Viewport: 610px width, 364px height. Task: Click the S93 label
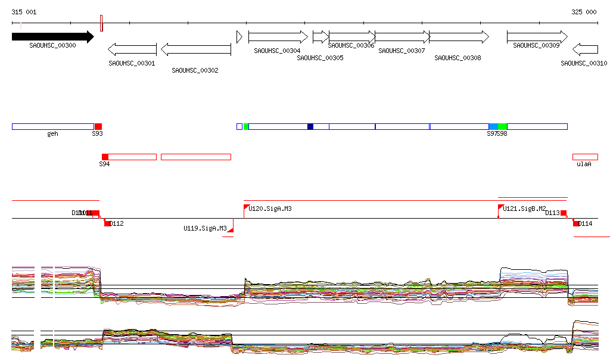point(97,133)
